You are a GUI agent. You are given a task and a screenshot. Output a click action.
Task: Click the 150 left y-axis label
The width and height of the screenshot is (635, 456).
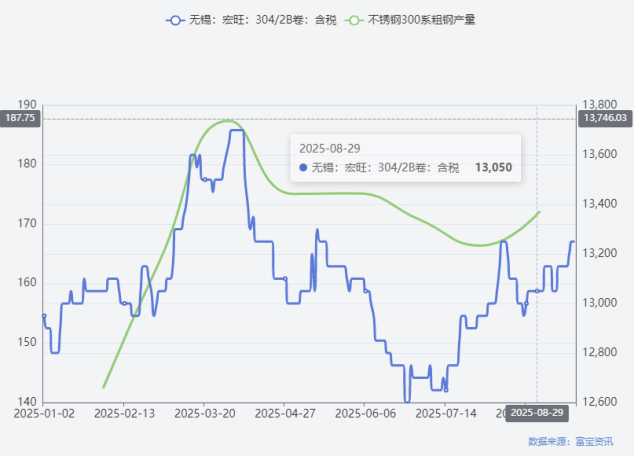click(x=27, y=342)
